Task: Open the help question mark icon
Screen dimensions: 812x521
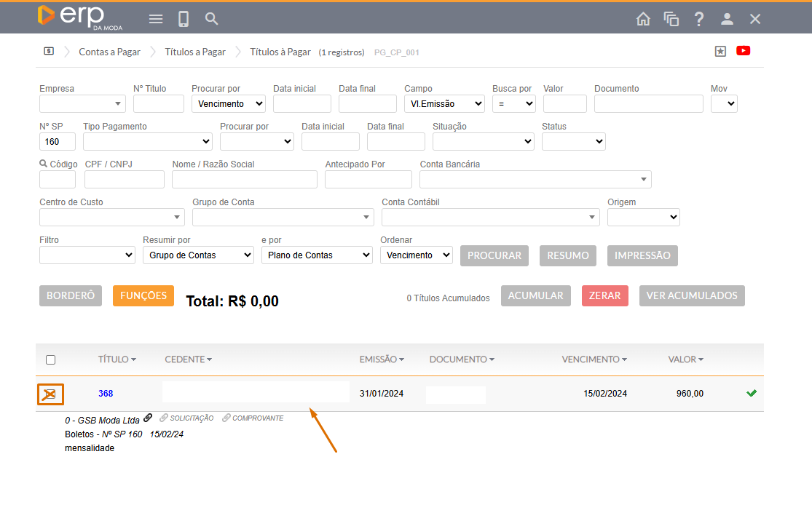Action: pos(699,19)
